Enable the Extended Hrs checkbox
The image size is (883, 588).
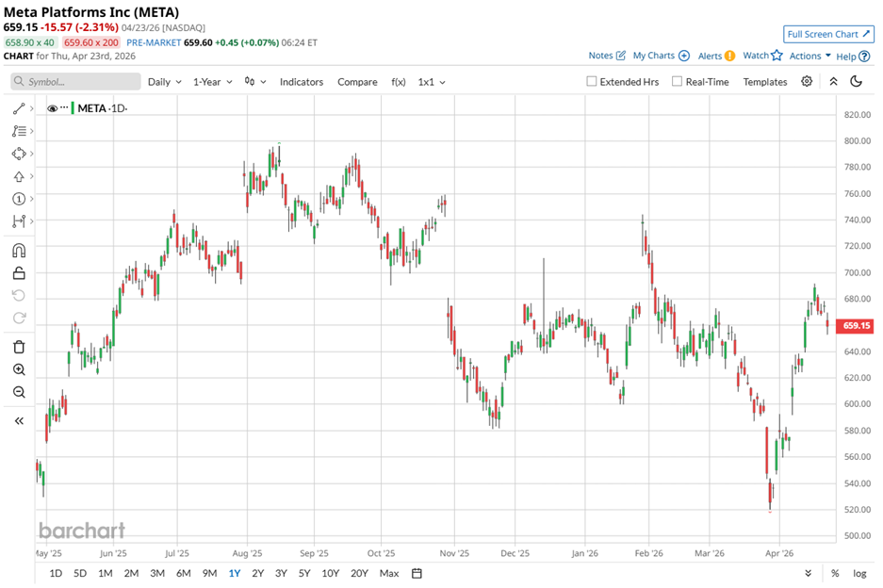click(592, 82)
